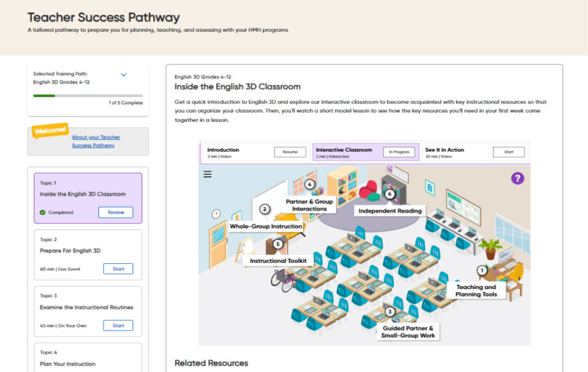Click the purple question mark help icon
This screenshot has width=588, height=372.
tap(517, 178)
